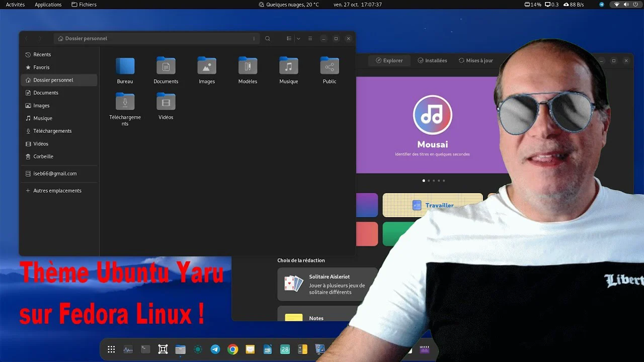644x362 pixels.
Task: Launch Telegram from the dock
Action: [215, 349]
